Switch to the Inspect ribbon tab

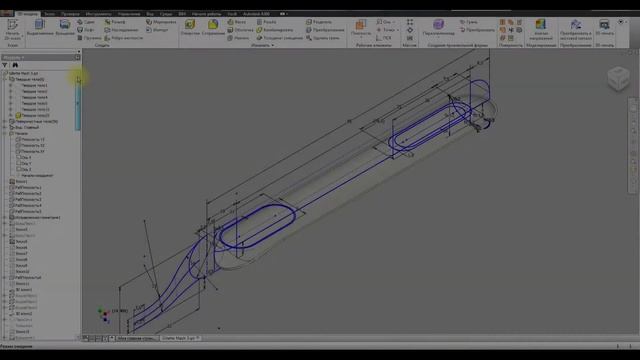[70, 14]
